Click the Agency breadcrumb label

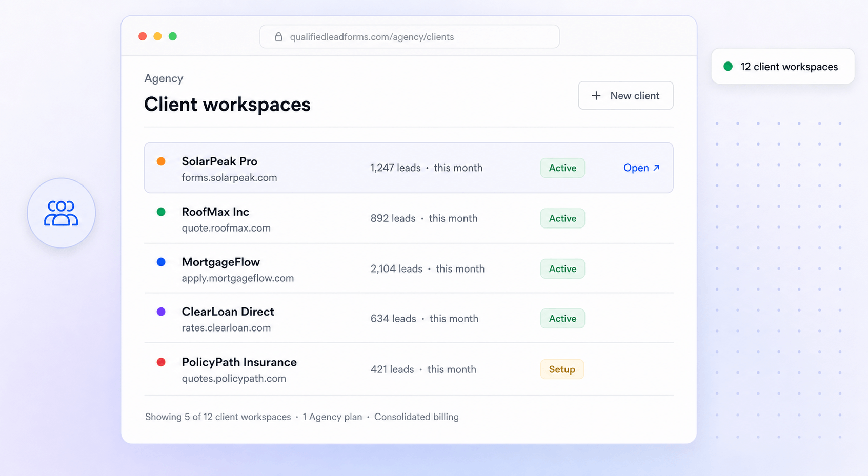coord(164,78)
